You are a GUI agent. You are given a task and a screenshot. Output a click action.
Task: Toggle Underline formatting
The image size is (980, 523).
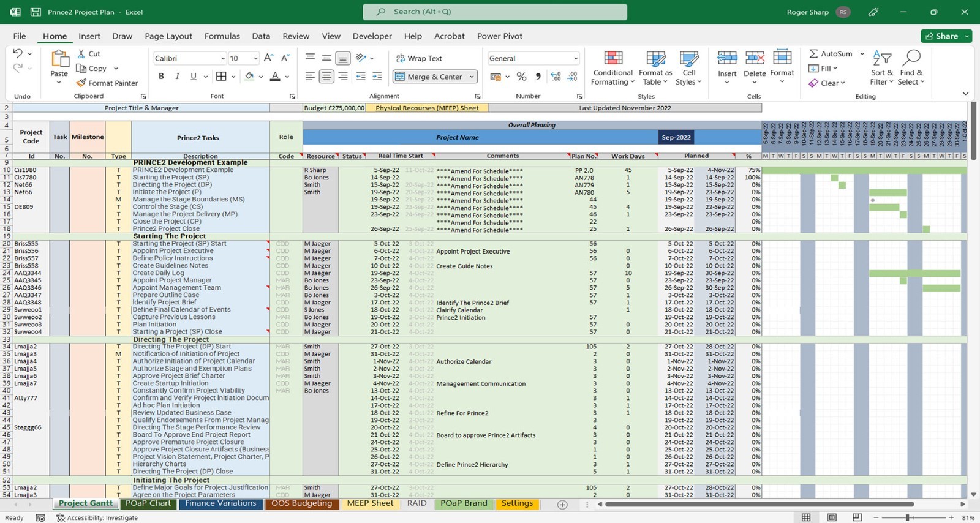pos(194,77)
